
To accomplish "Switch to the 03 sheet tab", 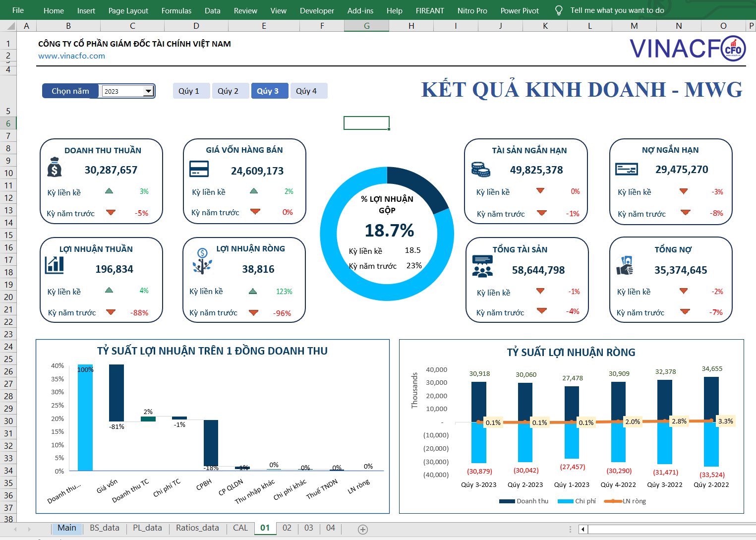I will point(309,528).
